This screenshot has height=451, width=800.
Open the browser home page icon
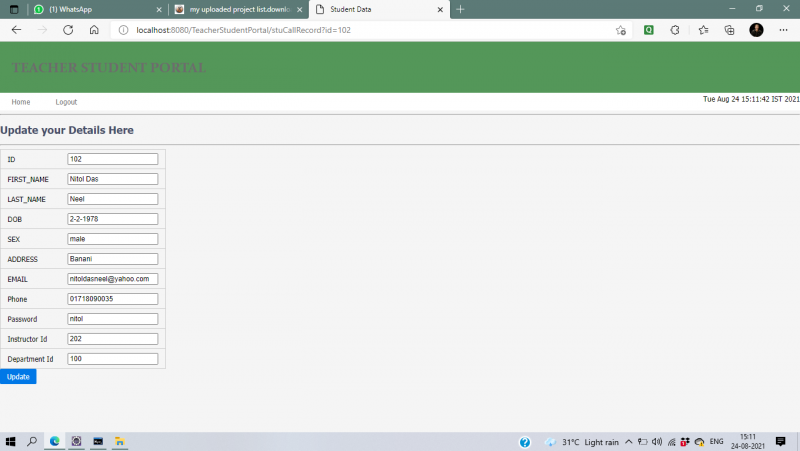click(94, 30)
